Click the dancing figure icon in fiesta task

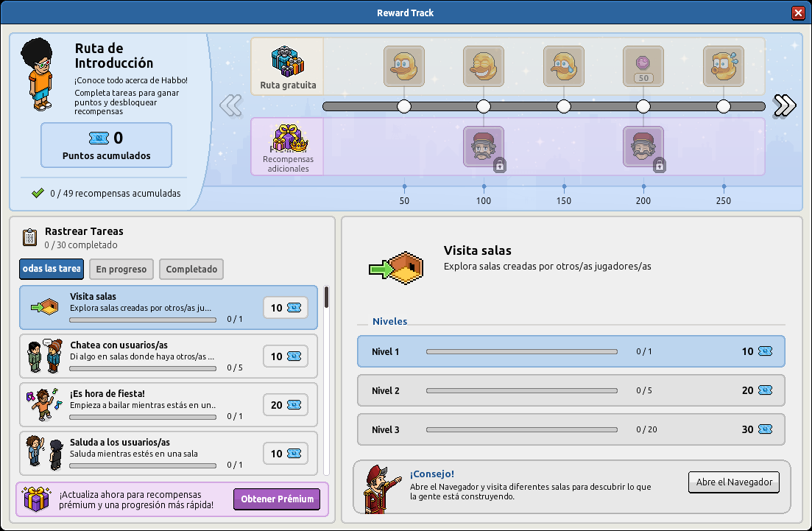[x=44, y=404]
